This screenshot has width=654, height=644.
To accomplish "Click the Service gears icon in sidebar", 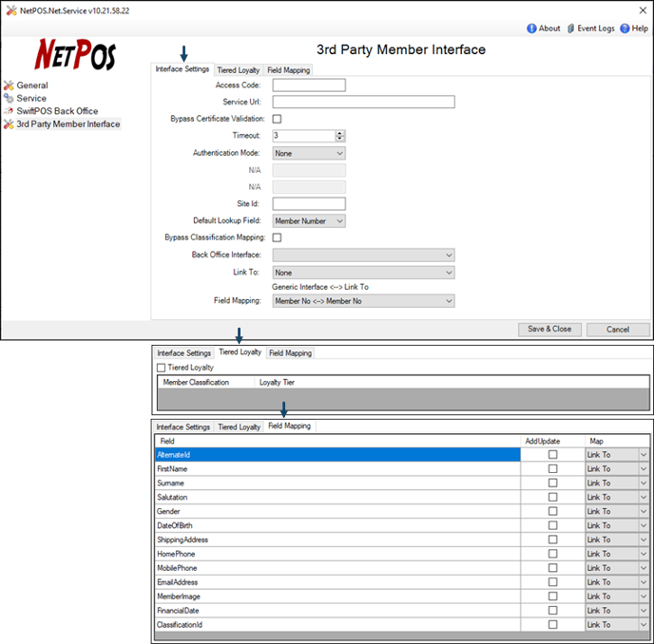I will 9,99.
